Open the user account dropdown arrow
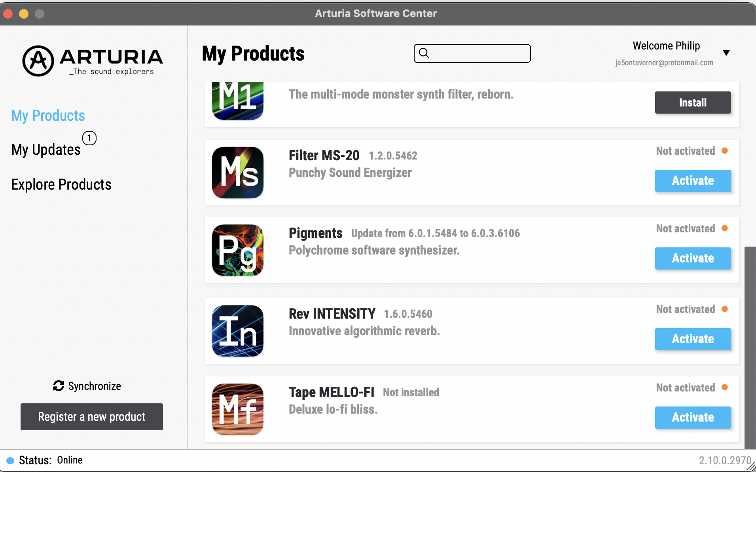The width and height of the screenshot is (756, 549). [x=726, y=53]
